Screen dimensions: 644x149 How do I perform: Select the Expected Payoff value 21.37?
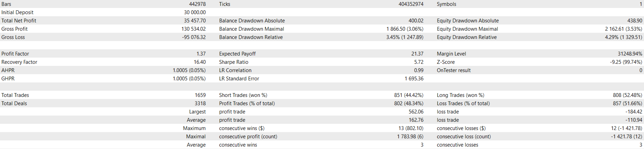pos(417,54)
